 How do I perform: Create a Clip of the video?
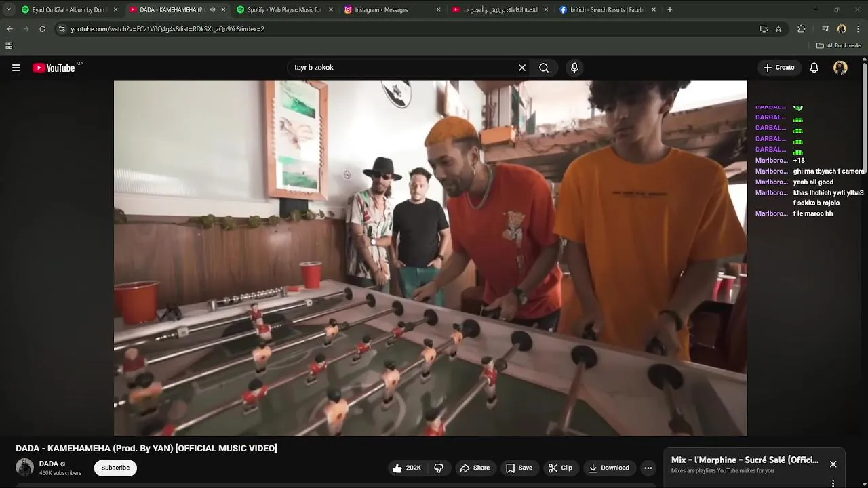point(561,468)
